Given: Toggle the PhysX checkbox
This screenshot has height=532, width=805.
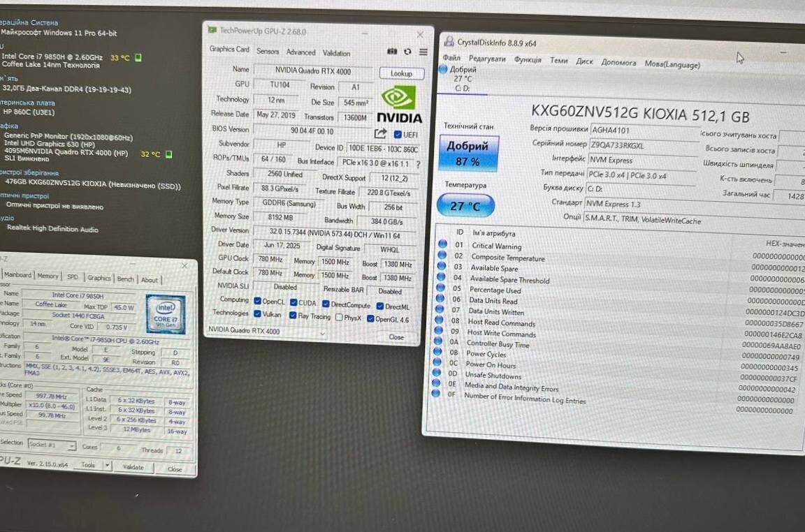Looking at the screenshot, I should (x=339, y=318).
